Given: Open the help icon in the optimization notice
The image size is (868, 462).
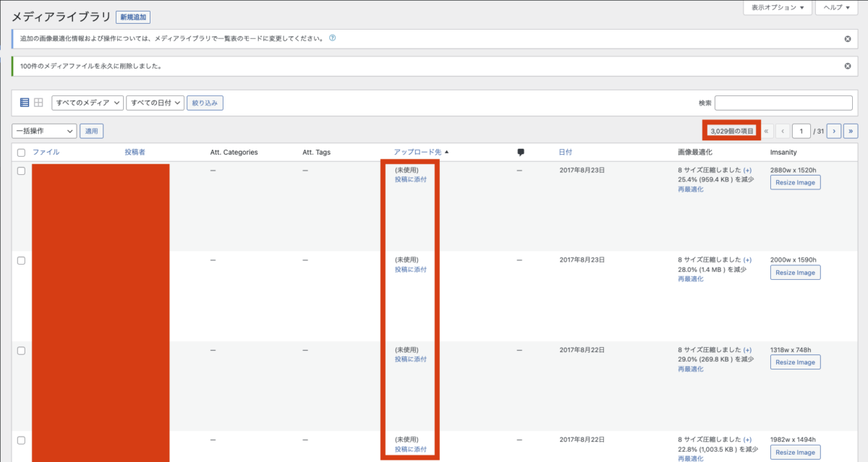Looking at the screenshot, I should pos(332,38).
